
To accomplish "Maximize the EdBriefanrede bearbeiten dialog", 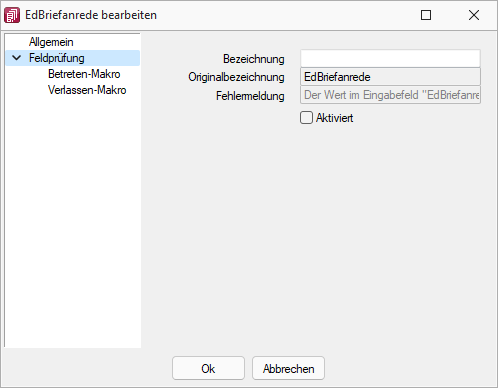I will (426, 15).
